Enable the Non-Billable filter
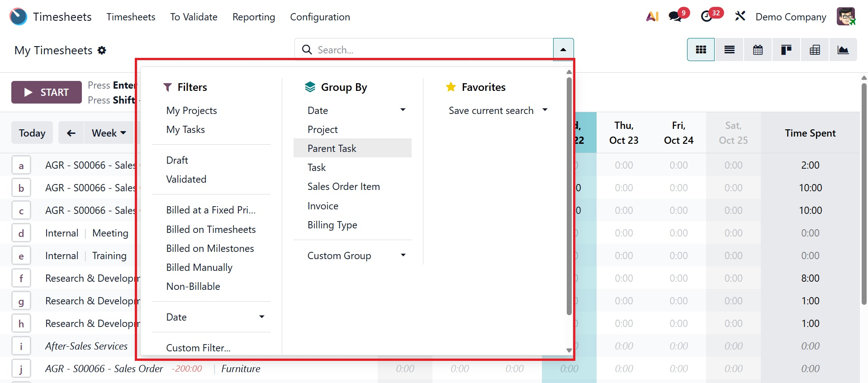This screenshot has width=868, height=383. [193, 287]
